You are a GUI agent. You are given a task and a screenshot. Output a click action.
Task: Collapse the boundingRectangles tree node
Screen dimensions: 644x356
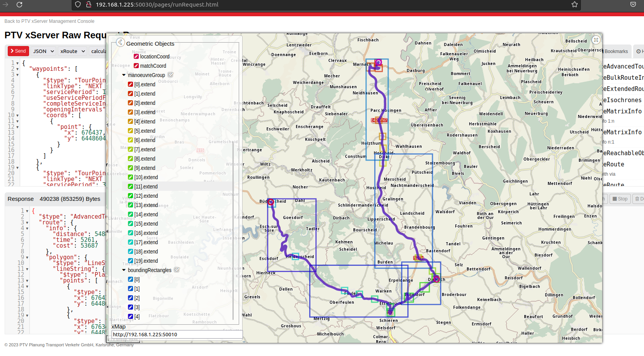[x=124, y=270]
